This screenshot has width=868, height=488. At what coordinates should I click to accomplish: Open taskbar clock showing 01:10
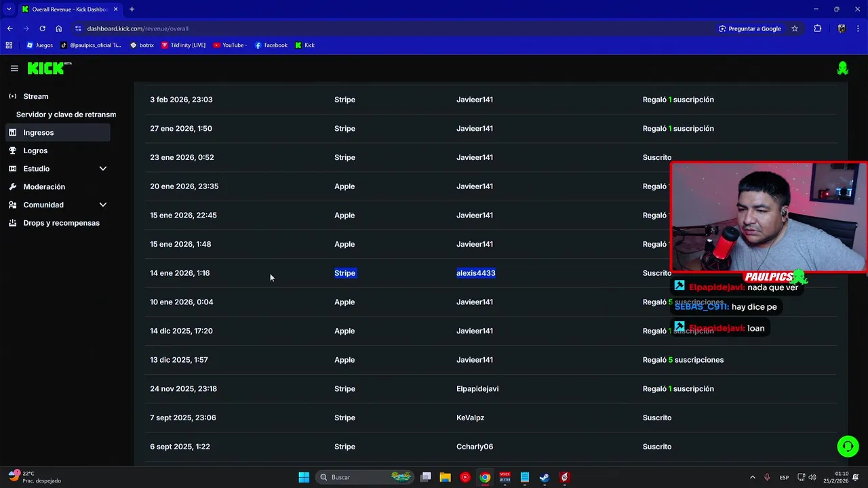pyautogui.click(x=836, y=477)
